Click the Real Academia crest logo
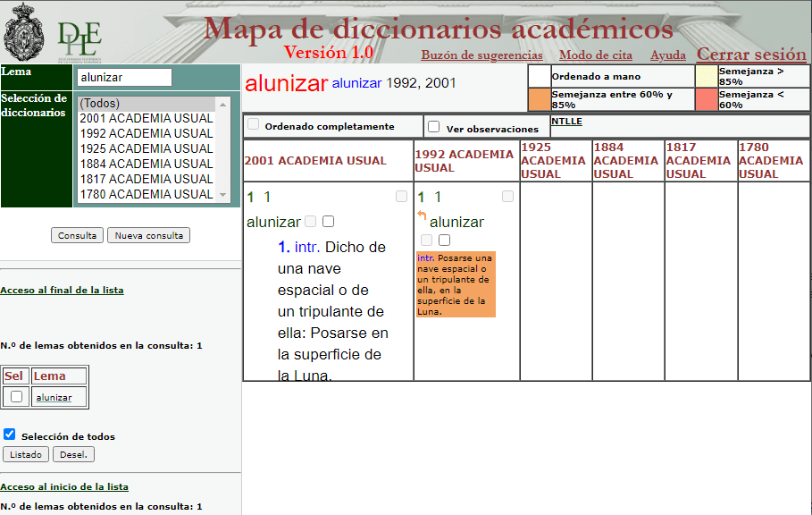This screenshot has width=812, height=515. point(25,31)
